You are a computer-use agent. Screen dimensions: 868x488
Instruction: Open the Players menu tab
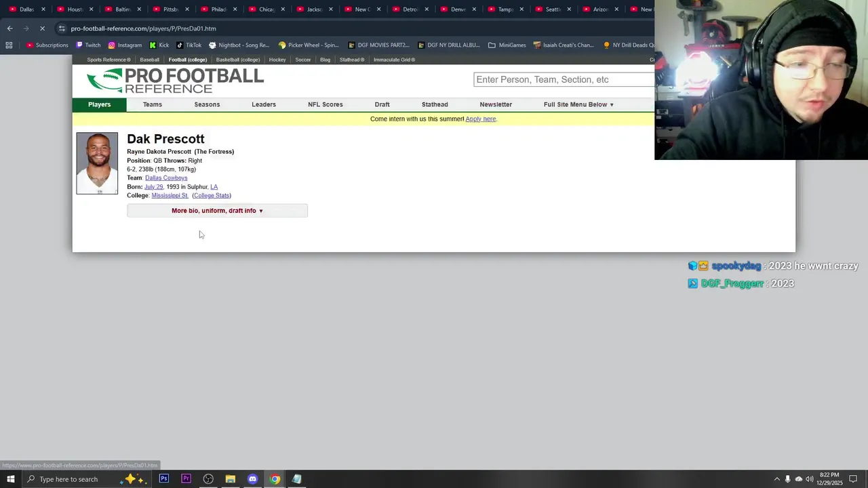point(99,104)
